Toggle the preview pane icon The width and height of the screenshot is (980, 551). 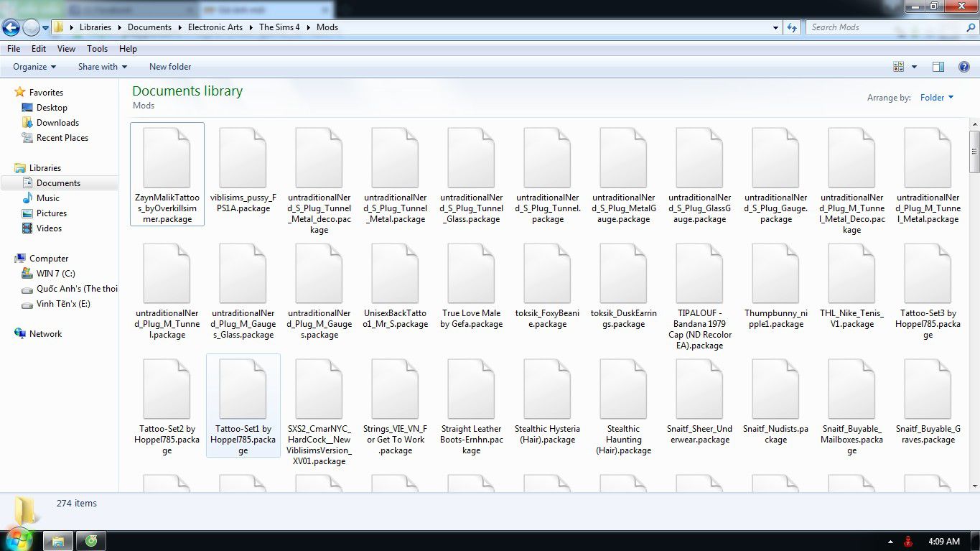[x=938, y=67]
